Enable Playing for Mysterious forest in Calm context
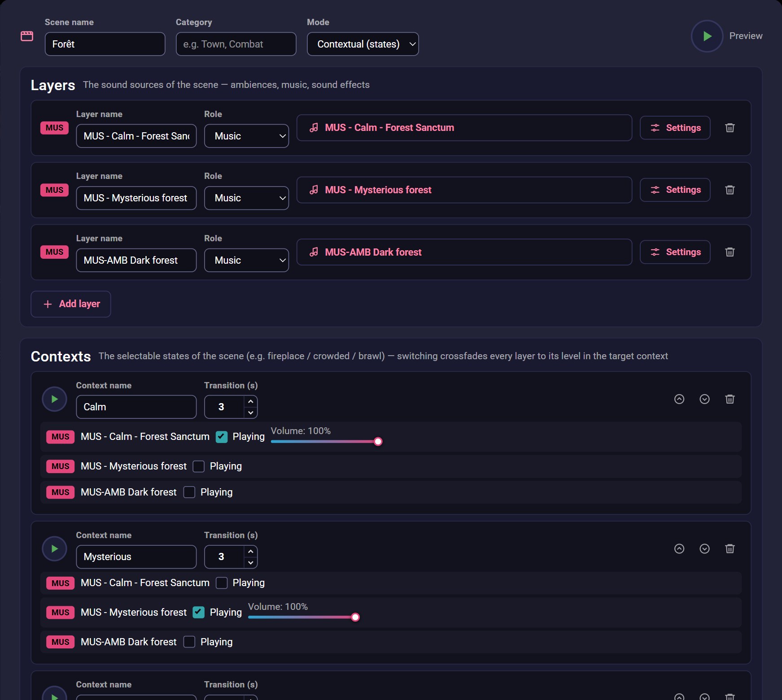 (198, 466)
